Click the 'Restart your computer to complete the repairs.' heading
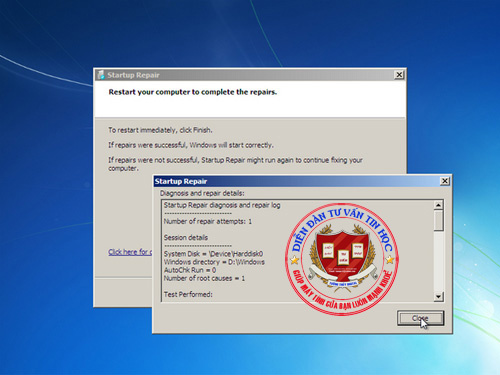 [x=193, y=92]
